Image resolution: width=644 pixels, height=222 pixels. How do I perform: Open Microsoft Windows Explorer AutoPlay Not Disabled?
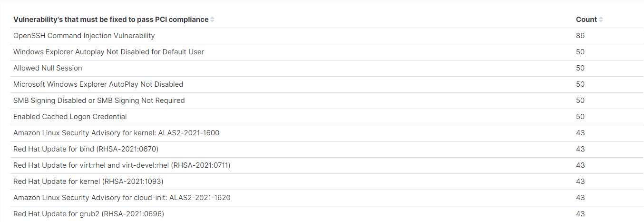(x=98, y=84)
